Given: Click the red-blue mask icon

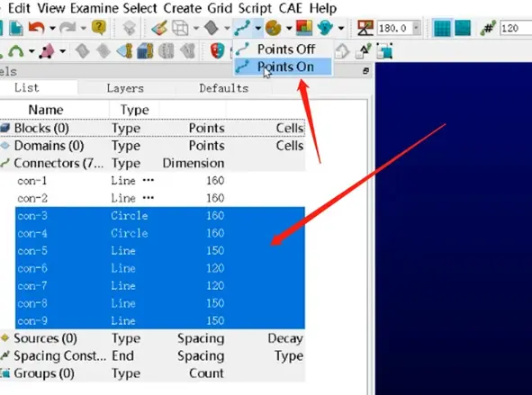Looking at the screenshot, I should (x=217, y=51).
